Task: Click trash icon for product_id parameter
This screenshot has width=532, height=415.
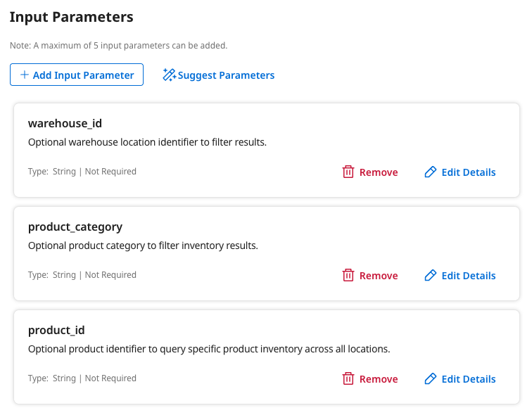Action: pos(348,379)
